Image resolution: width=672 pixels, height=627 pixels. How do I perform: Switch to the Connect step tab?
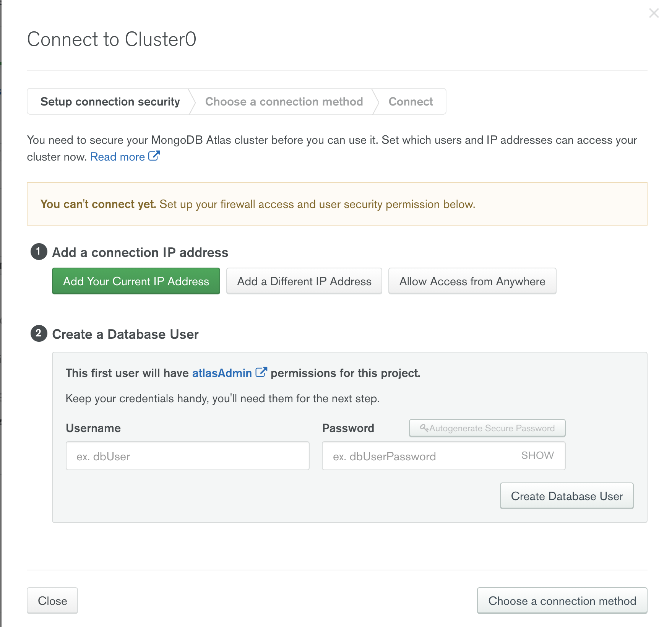tap(411, 102)
